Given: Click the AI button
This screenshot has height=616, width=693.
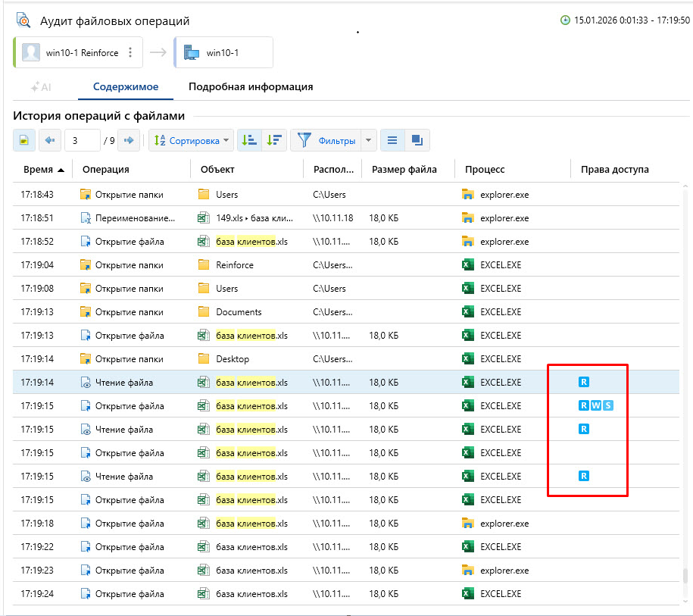Looking at the screenshot, I should click(x=41, y=87).
